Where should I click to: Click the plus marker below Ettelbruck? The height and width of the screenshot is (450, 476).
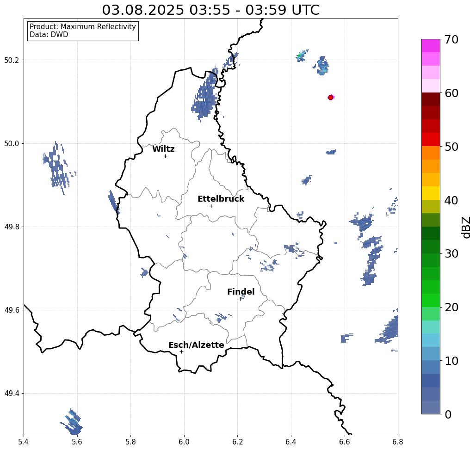(211, 206)
